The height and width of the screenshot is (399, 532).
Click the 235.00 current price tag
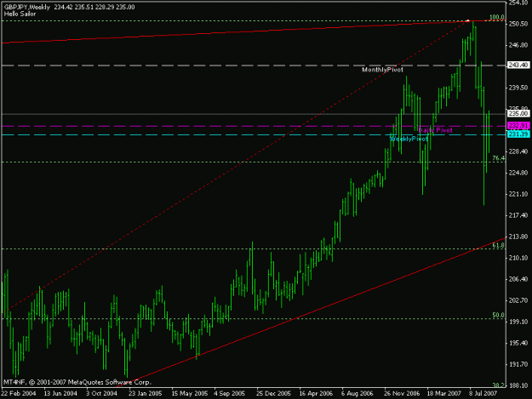(518, 113)
